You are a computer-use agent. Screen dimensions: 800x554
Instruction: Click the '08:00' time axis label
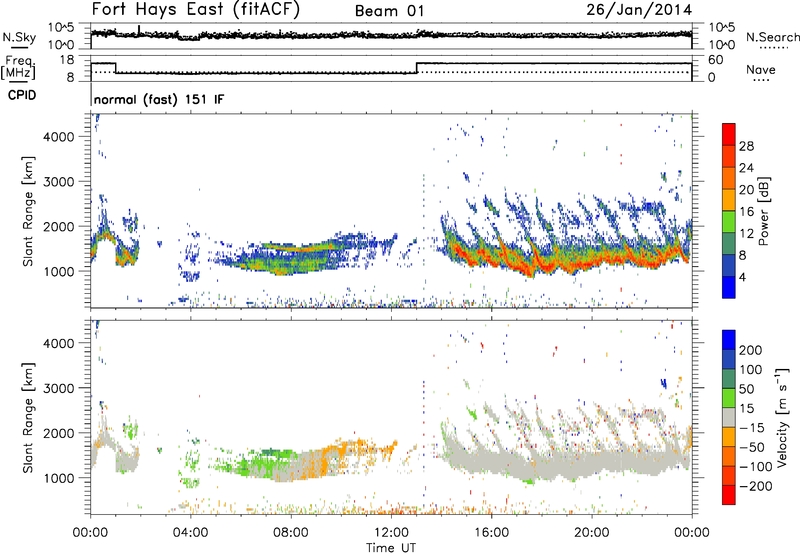click(x=291, y=533)
